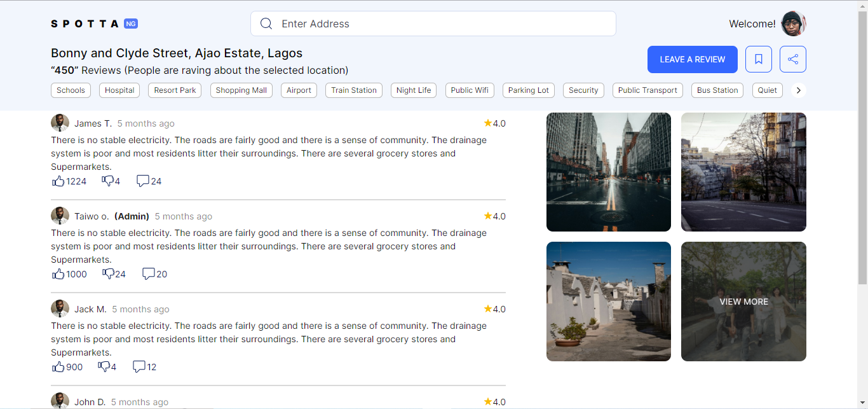Viewport: 868px width, 409px height.
Task: Click James T.'s 5 months ago timestamp
Action: (x=146, y=123)
